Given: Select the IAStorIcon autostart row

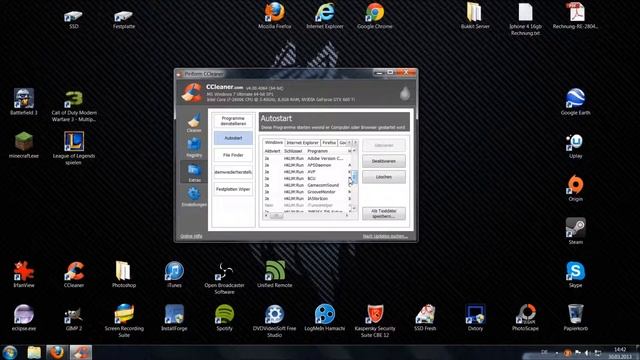Looking at the screenshot, I should click(307, 198).
